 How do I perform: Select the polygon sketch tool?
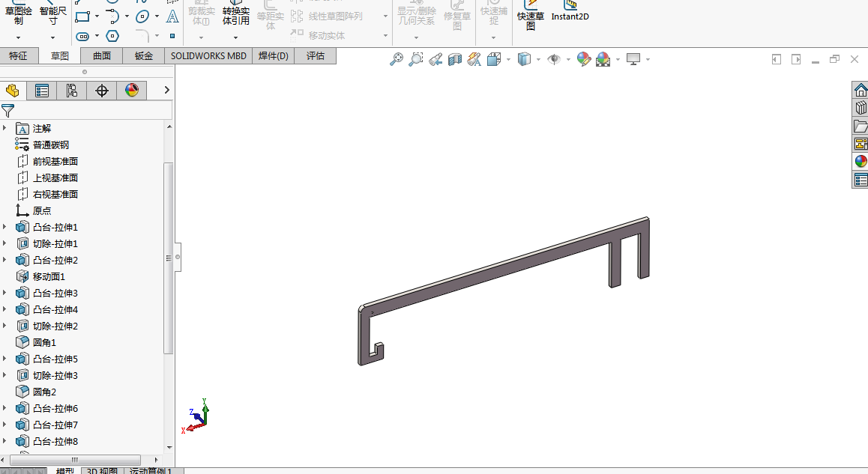point(112,36)
